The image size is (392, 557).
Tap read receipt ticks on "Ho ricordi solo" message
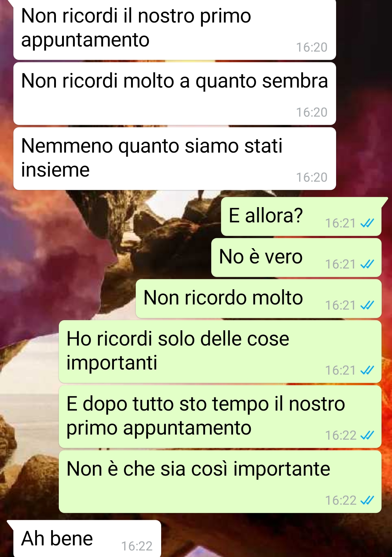click(367, 370)
